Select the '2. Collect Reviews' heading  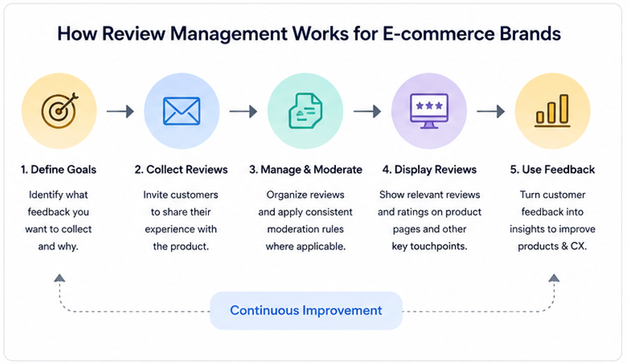pos(181,170)
